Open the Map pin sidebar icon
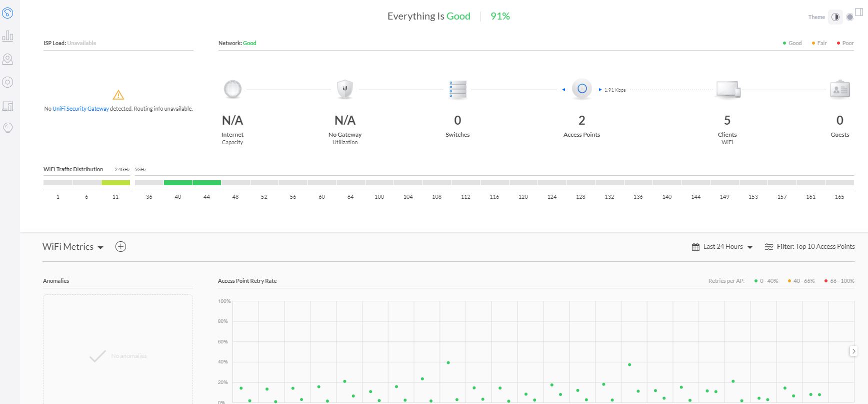The image size is (868, 404). point(7,59)
